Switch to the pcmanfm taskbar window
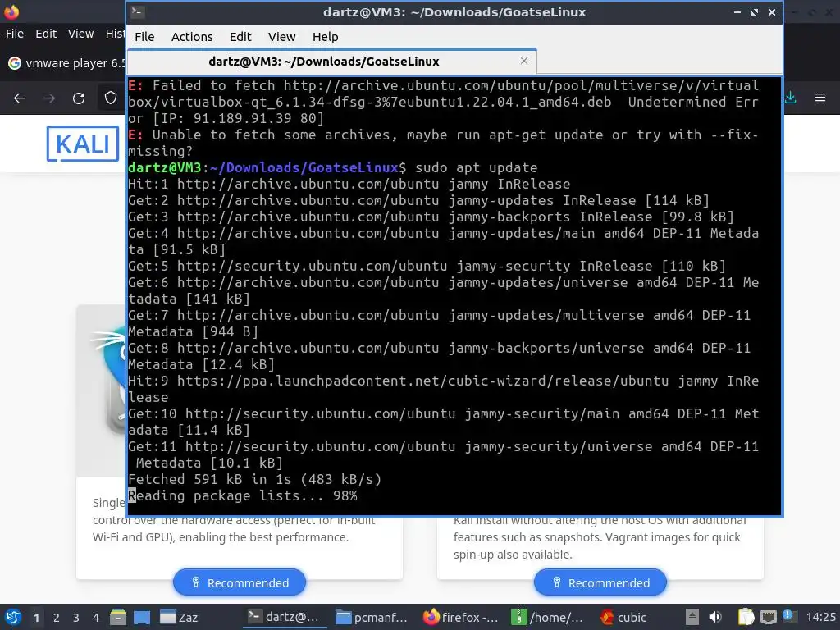 [x=372, y=617]
